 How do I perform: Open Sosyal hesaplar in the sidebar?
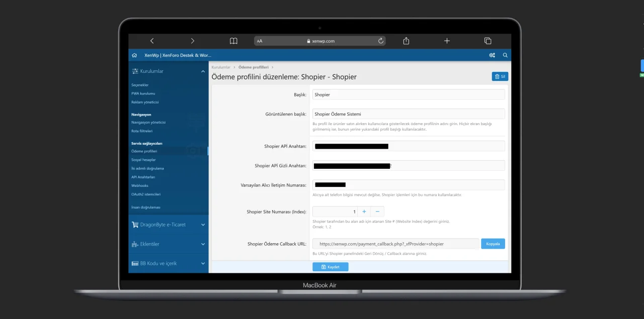click(x=143, y=160)
